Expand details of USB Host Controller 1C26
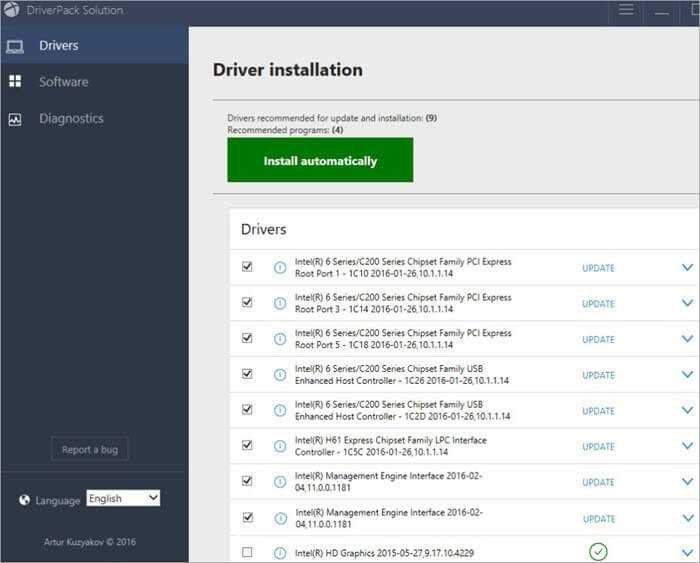 [688, 374]
